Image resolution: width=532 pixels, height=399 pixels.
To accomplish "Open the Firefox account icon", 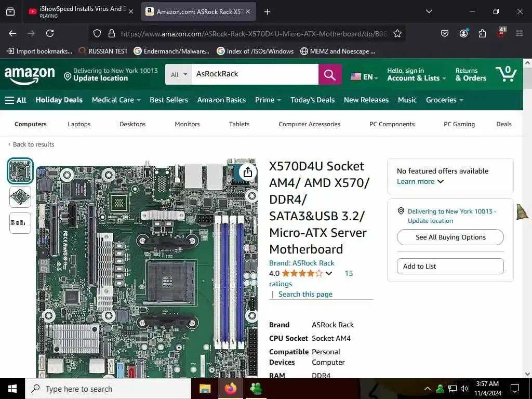I will (x=463, y=33).
